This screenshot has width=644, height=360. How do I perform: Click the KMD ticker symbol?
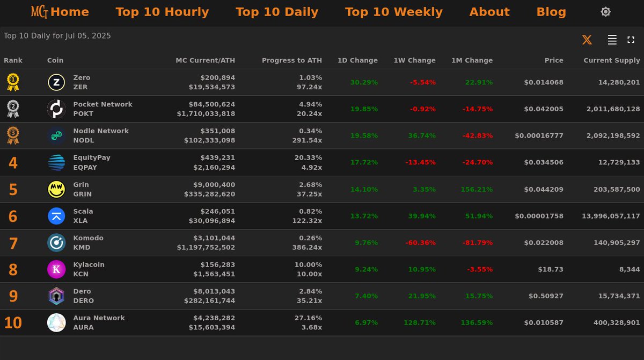click(82, 247)
